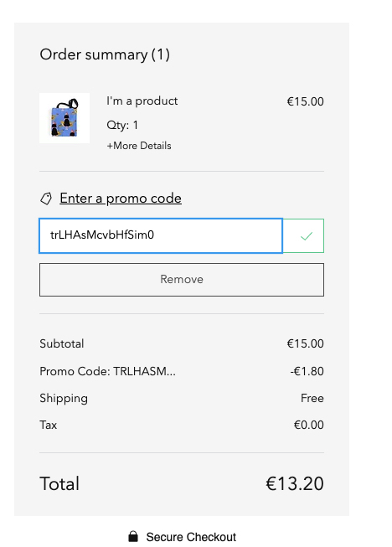Click the Qty: 1 label

pos(122,125)
